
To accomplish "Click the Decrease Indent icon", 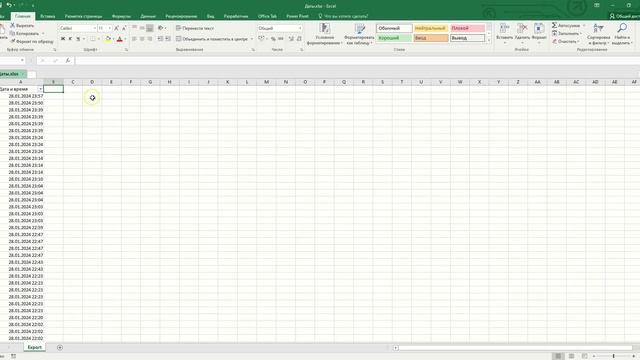I will point(160,39).
